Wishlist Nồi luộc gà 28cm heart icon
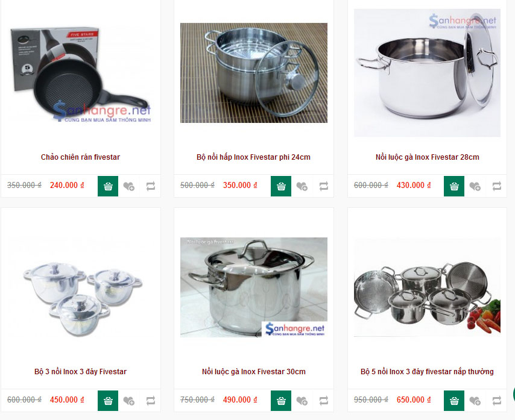The image size is (515, 420). [x=475, y=186]
